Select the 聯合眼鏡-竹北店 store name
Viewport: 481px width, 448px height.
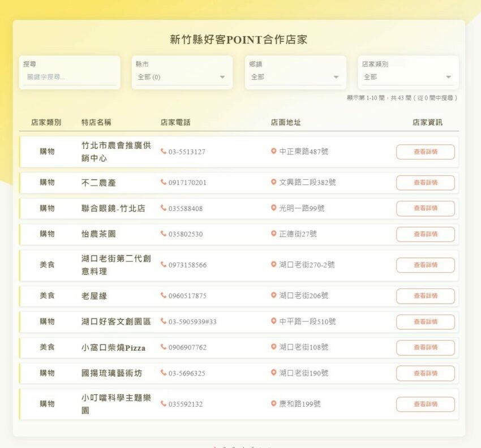click(113, 208)
